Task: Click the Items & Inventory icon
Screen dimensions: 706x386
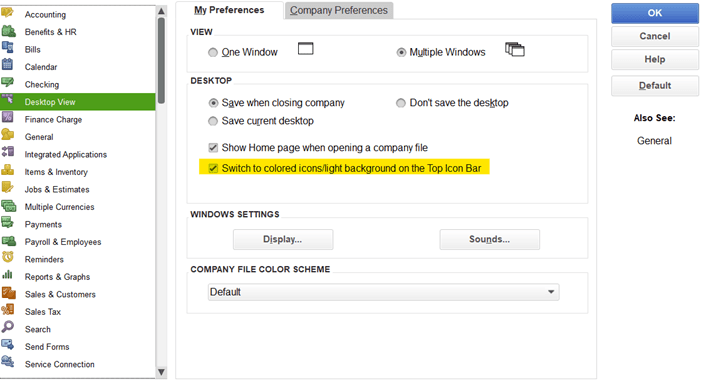Action: pos(8,169)
